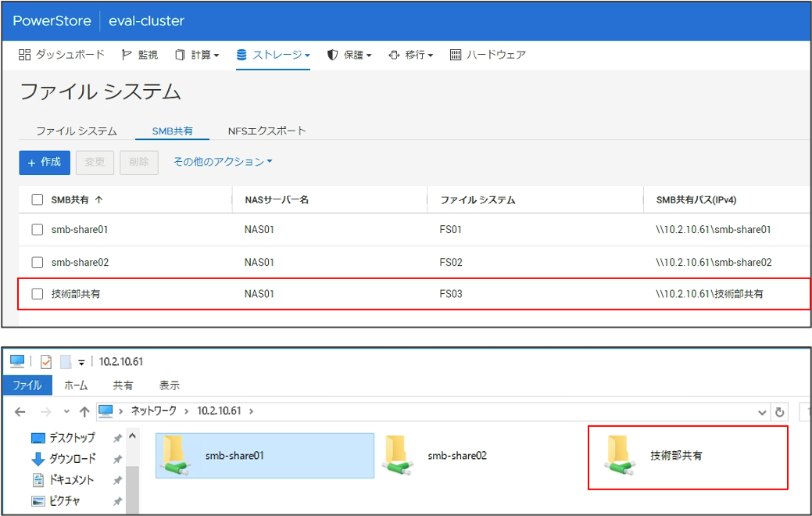The height and width of the screenshot is (516, 812).
Task: Select all SMB shares via header checkbox
Action: [x=37, y=199]
